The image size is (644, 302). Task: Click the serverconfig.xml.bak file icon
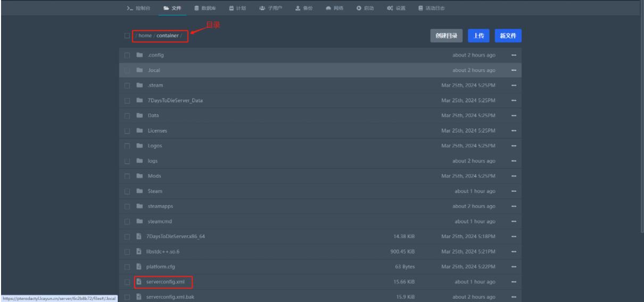pyautogui.click(x=139, y=296)
